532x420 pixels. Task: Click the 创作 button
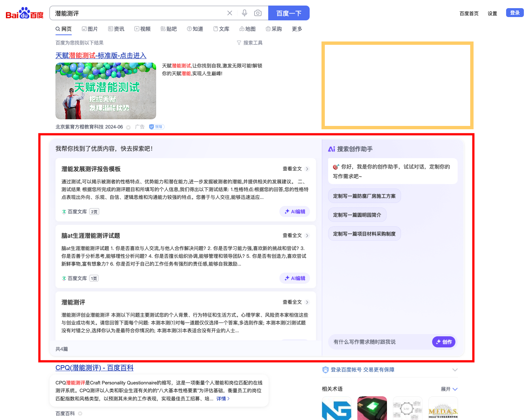[x=444, y=342]
